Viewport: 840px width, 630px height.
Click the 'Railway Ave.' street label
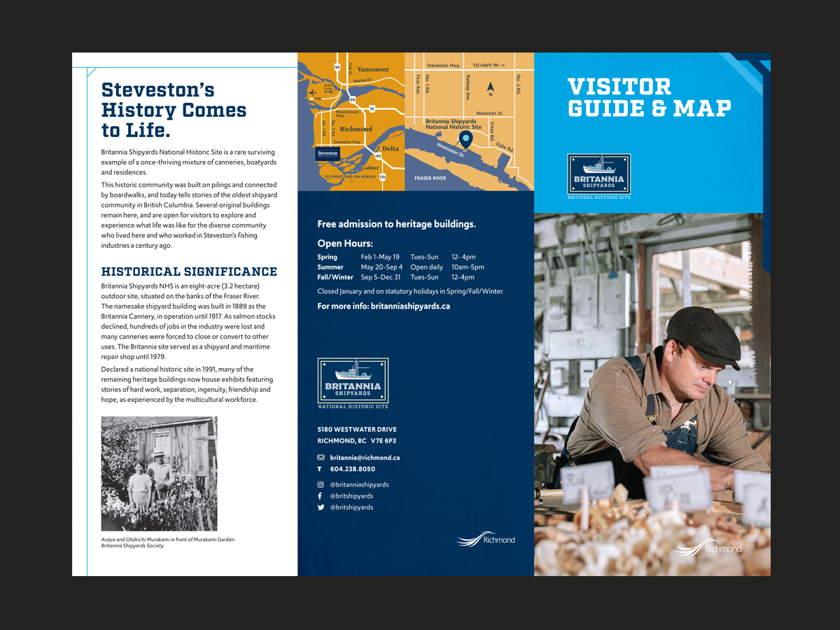468,87
